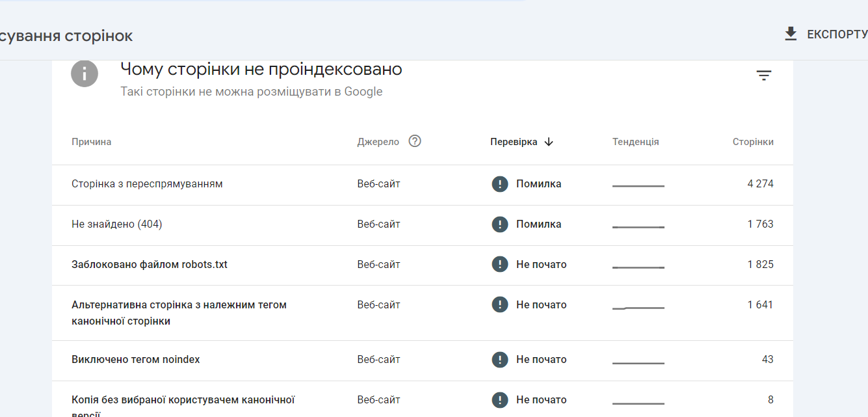Click Веб-сайт in the Не знайдено (404) row

pyautogui.click(x=378, y=224)
